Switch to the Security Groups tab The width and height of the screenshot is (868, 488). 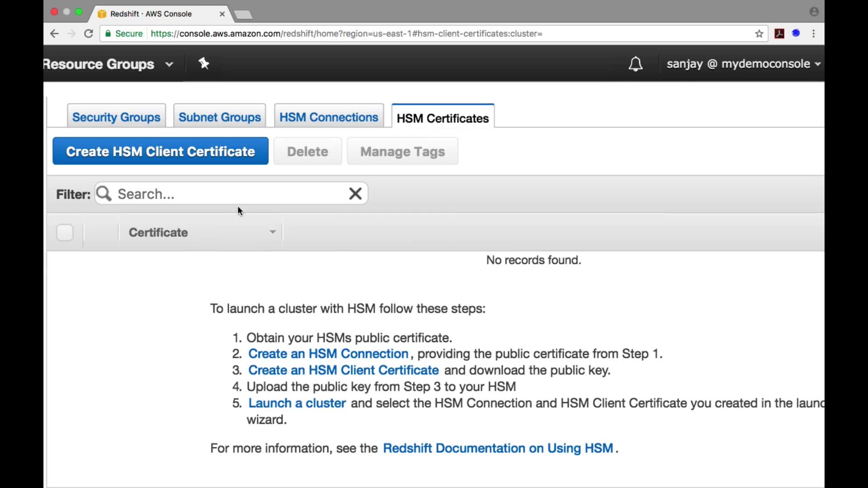(116, 117)
